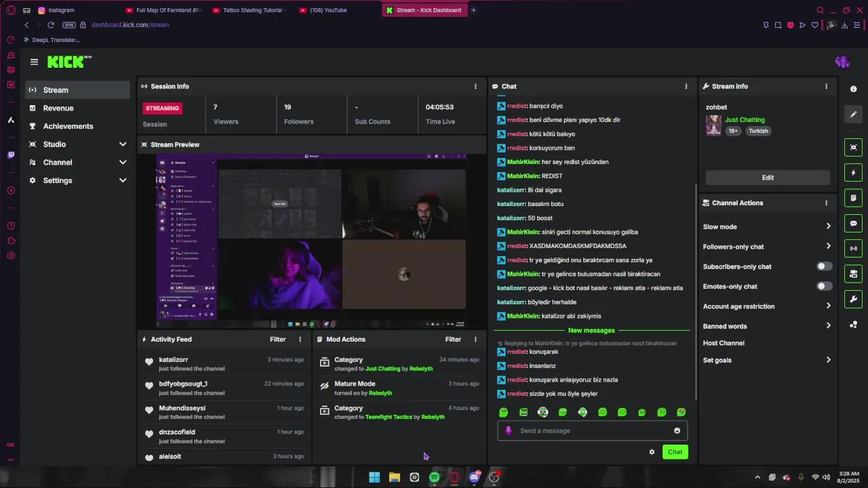This screenshot has width=868, height=488.
Task: Open Mod Actions three-dot menu
Action: tap(475, 340)
